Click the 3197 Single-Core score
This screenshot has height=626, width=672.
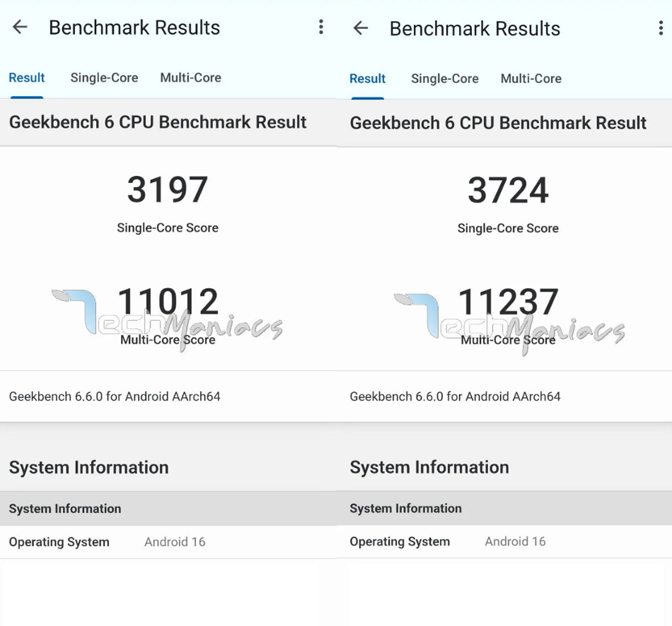pos(167,189)
